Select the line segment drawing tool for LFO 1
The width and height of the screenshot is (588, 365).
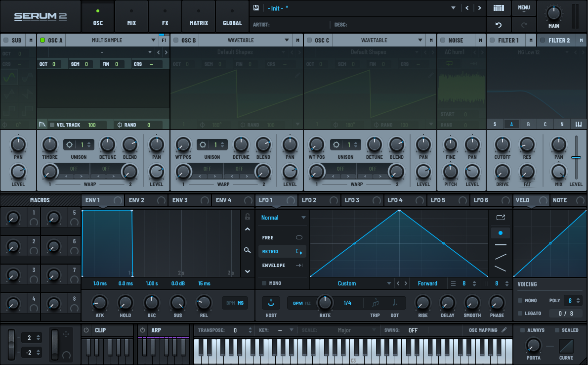[x=501, y=256]
